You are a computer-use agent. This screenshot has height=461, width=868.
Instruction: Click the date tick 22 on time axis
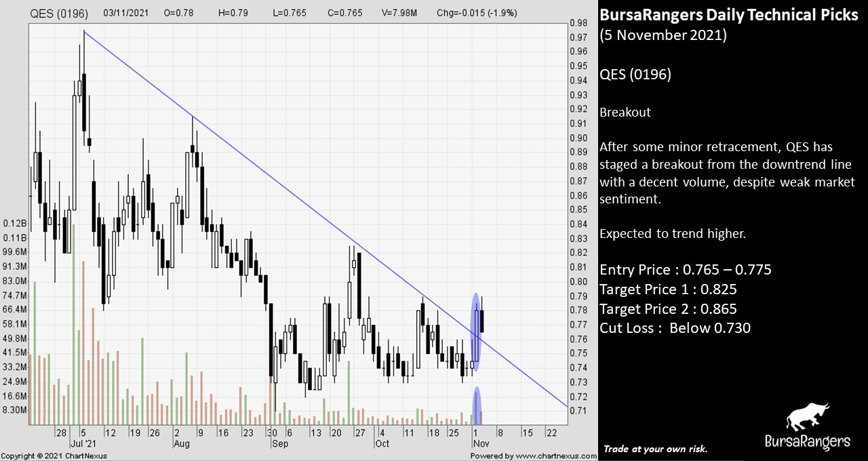coord(551,433)
